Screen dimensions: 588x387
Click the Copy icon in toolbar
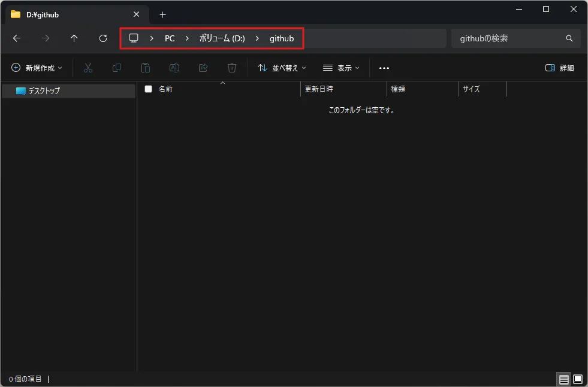117,68
